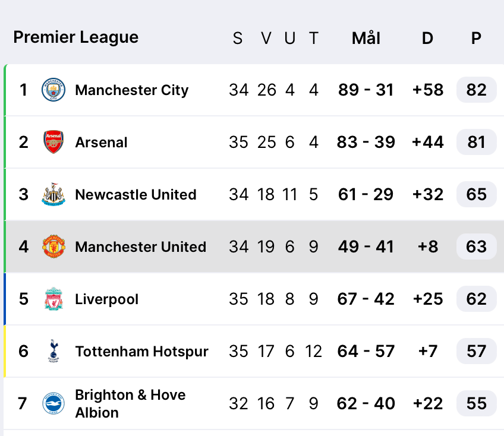Select the Tottenham Hotspur team name
This screenshot has width=504, height=436.
141,352
